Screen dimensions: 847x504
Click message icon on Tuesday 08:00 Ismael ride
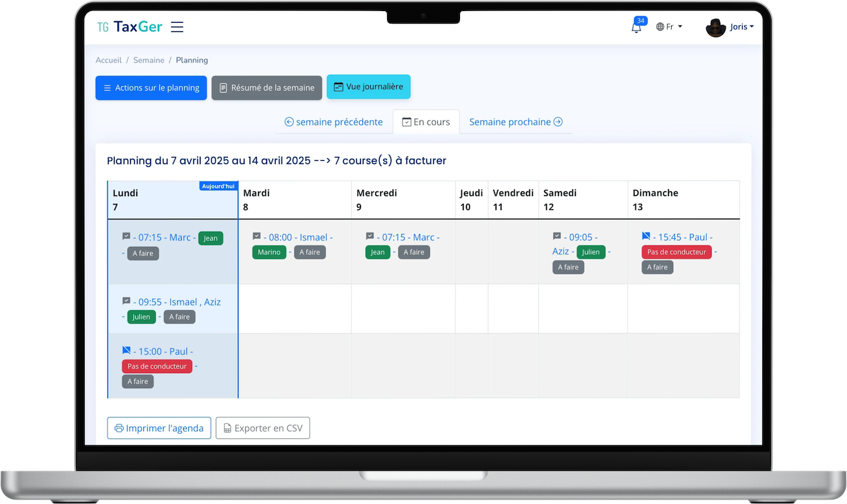click(257, 236)
